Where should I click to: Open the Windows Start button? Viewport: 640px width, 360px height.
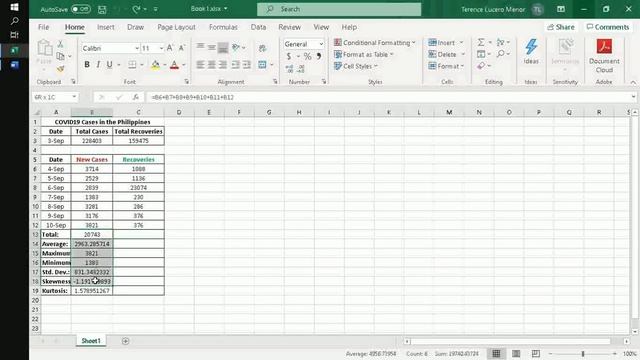point(14,7)
